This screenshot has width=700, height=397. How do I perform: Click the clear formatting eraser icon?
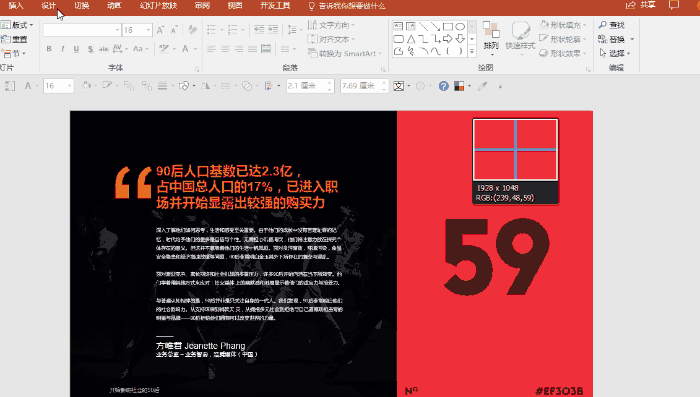tap(192, 30)
